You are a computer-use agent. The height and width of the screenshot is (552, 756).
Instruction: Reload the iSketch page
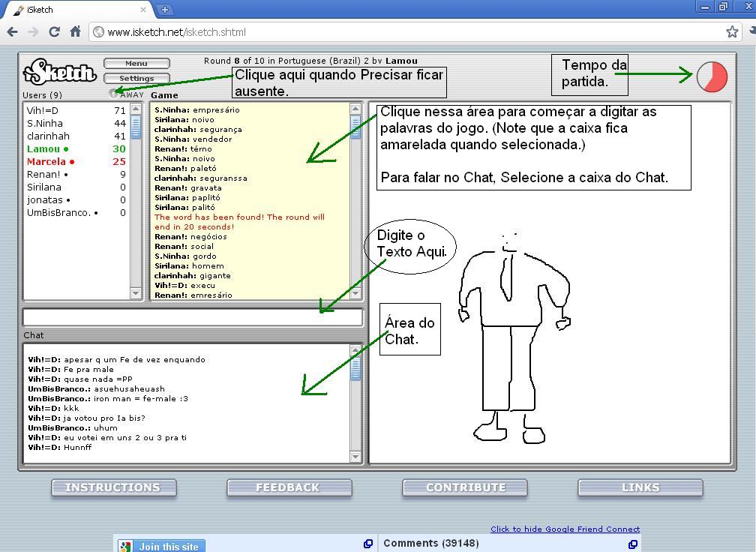tap(55, 31)
